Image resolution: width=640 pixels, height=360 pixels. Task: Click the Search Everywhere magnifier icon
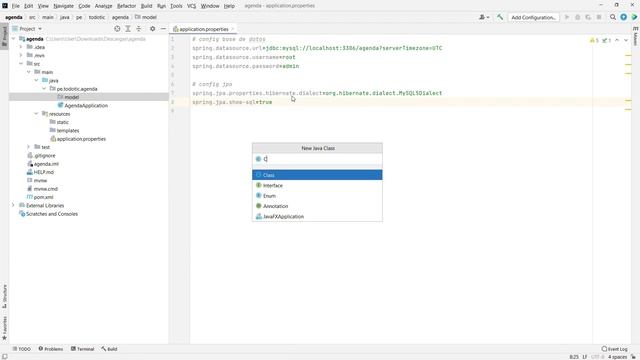613,17
